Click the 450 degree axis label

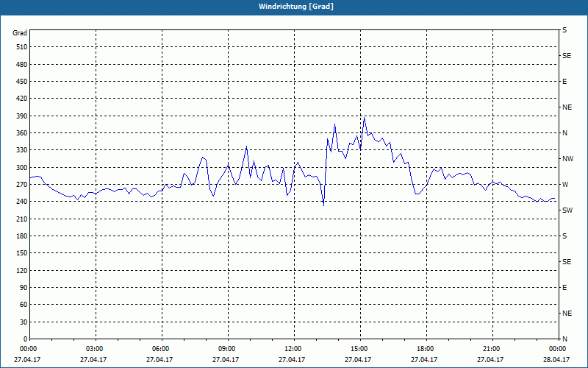pos(22,82)
